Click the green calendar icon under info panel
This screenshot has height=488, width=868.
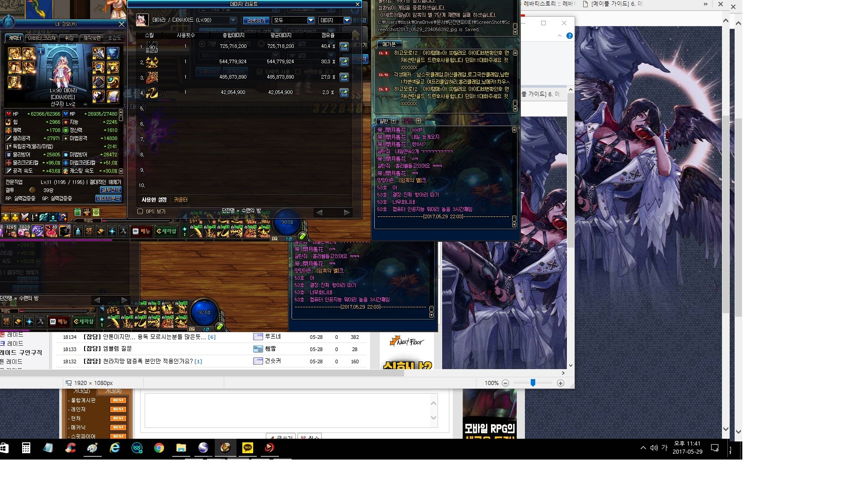coord(77,212)
